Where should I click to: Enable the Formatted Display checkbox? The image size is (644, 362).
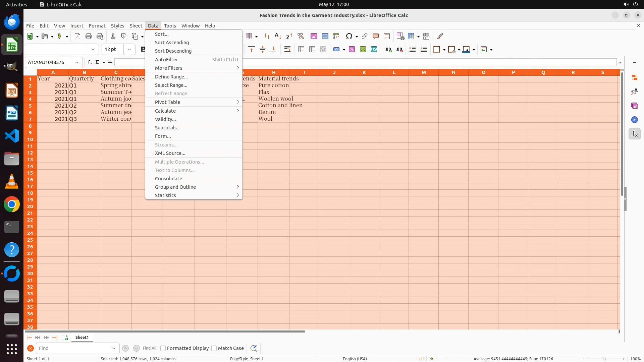tap(163, 348)
